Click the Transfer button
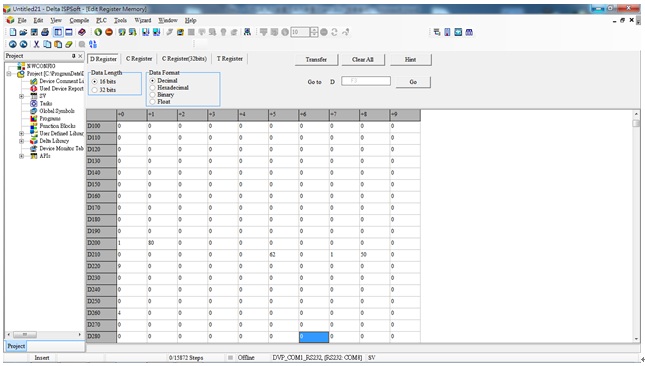 click(316, 60)
